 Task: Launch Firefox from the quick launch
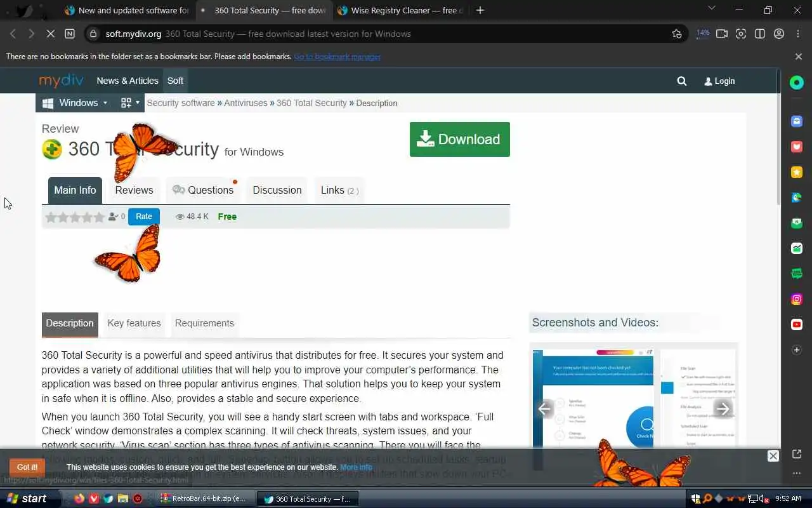(x=79, y=498)
